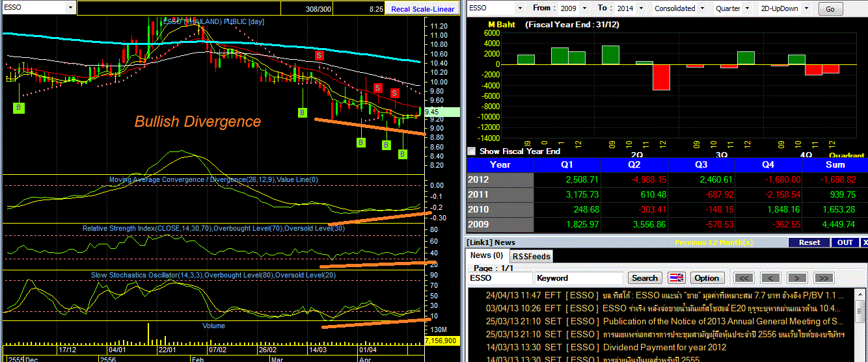Click the ESSO symbol field in the News panel
The height and width of the screenshot is (362, 868).
(x=500, y=278)
